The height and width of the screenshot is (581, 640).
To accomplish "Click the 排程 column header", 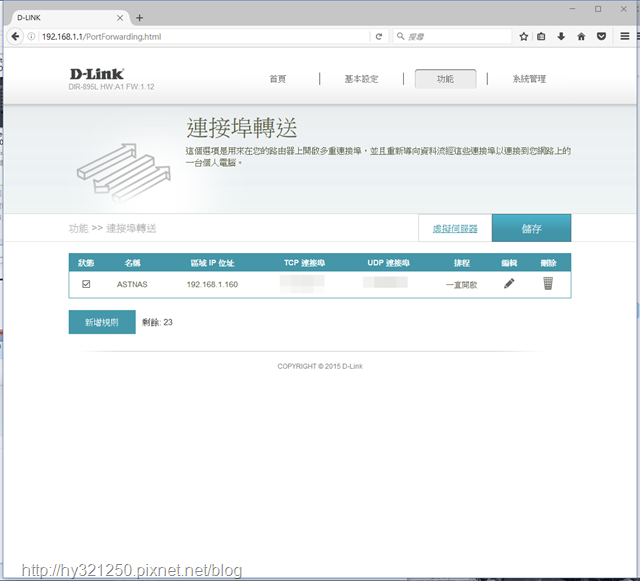I will pyautogui.click(x=462, y=263).
